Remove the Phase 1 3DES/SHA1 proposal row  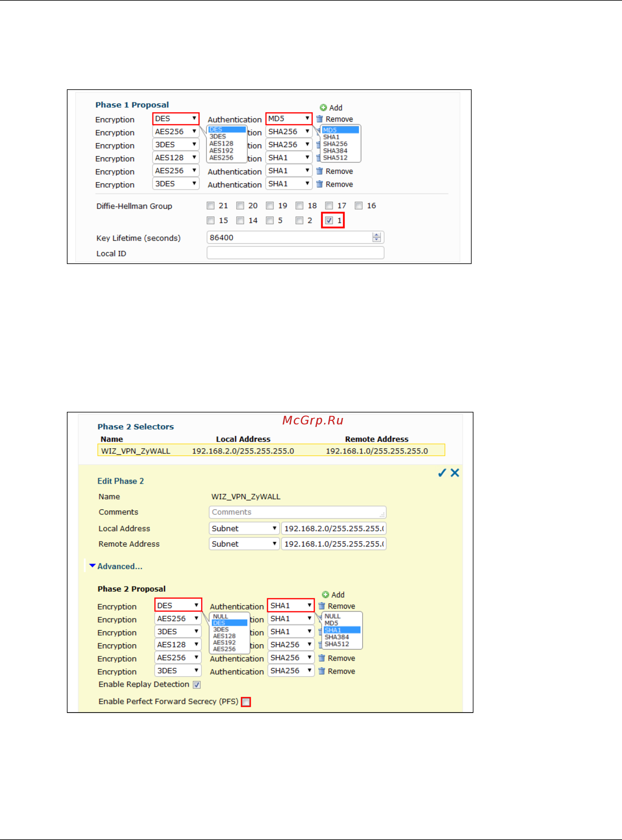[335, 184]
